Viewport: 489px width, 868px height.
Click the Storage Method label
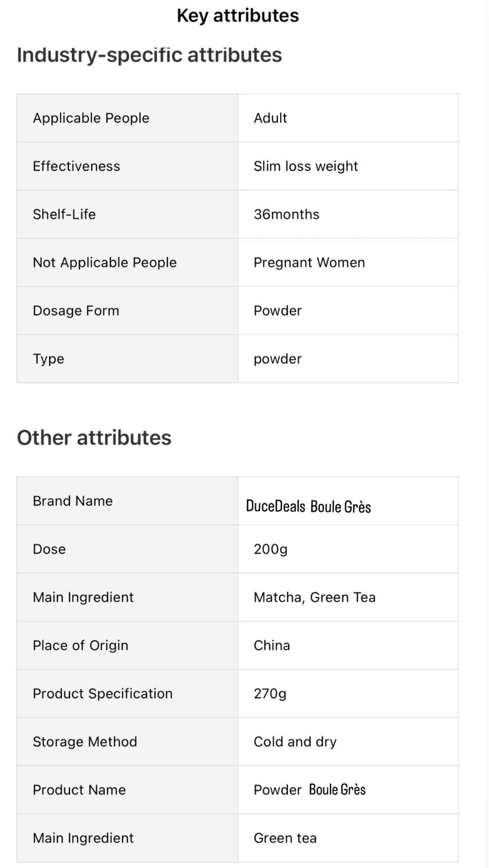[85, 742]
